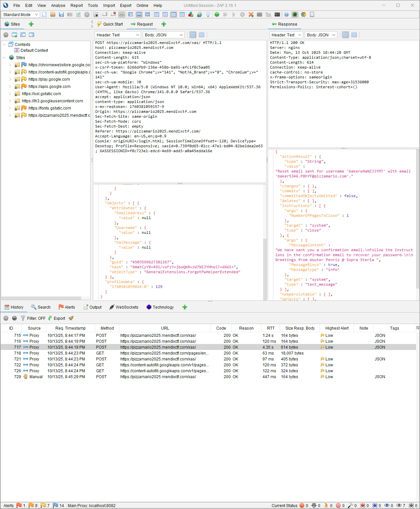This screenshot has width=420, height=509.
Task: Record a new Zest script (cassette icon)
Action: point(277,14)
